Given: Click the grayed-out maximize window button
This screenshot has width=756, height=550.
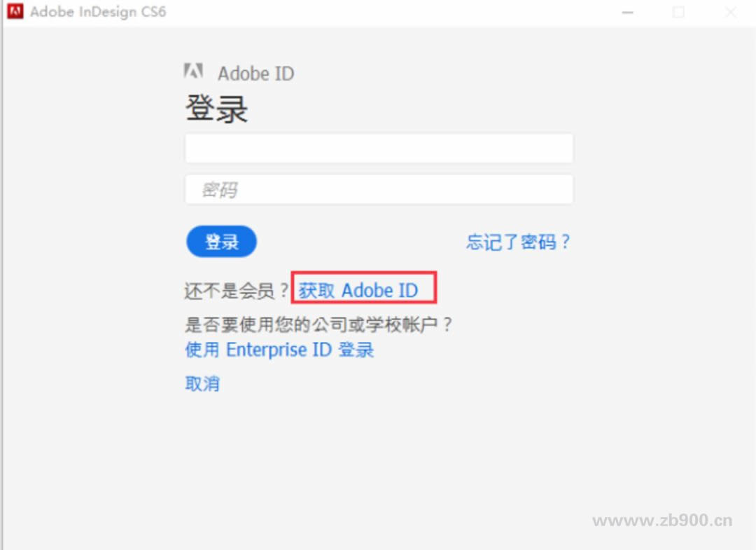Looking at the screenshot, I should click(x=678, y=12).
